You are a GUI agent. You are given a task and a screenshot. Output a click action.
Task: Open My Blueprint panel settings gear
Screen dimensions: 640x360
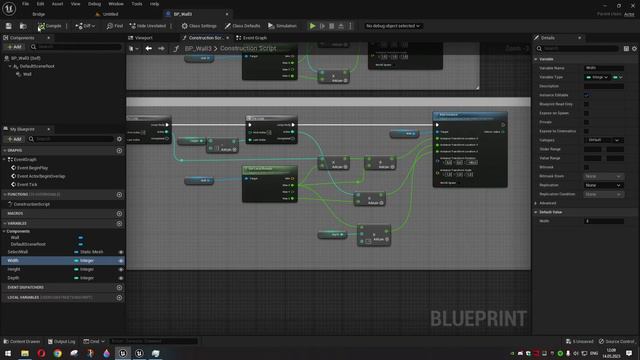[x=119, y=139]
